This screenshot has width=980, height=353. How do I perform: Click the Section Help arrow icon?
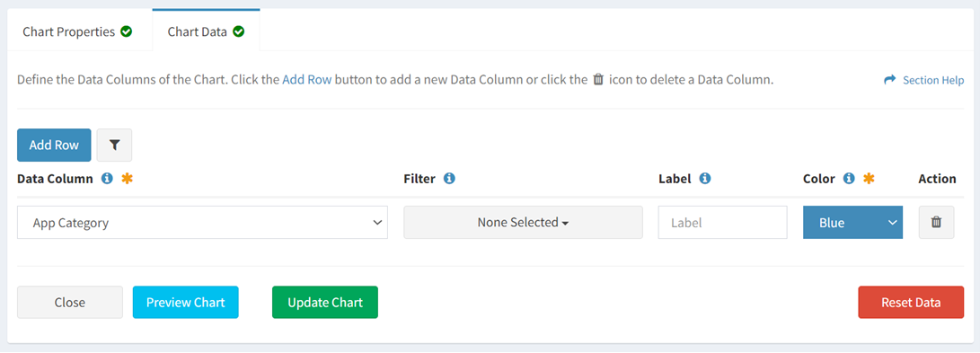click(x=890, y=80)
